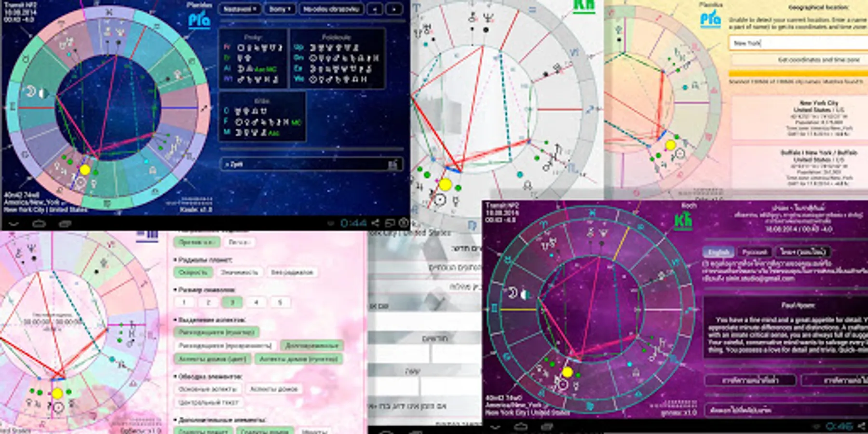868x434 pixels.
Task: Tap the recent apps icon in purple screenshot
Action: (x=546, y=427)
